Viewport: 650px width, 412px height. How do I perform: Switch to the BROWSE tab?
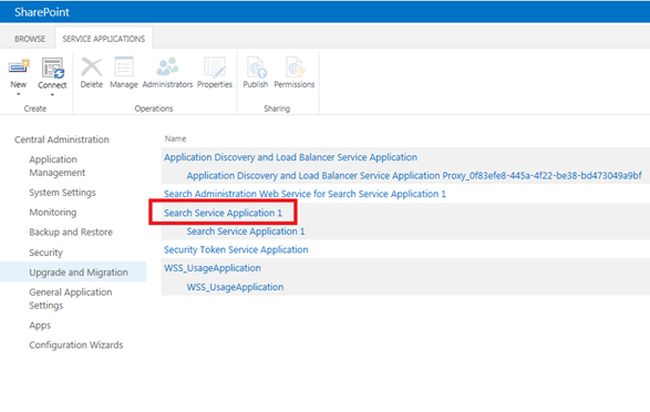click(30, 39)
